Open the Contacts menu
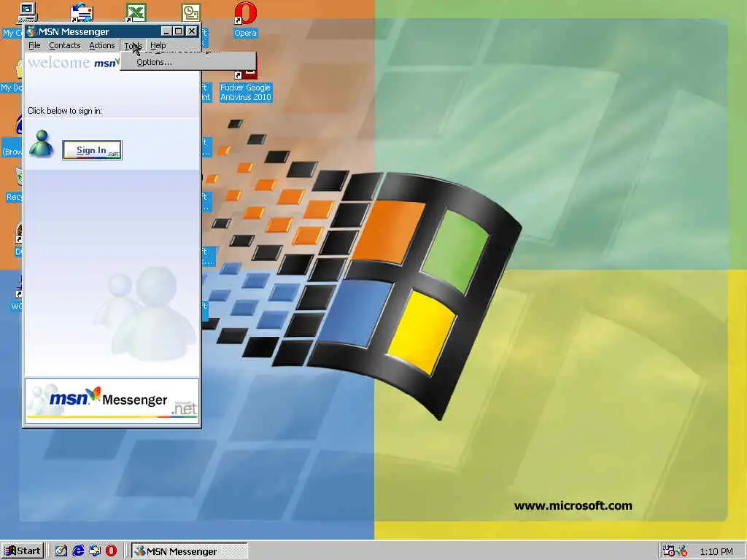Screen dimensions: 747x560 (x=65, y=45)
